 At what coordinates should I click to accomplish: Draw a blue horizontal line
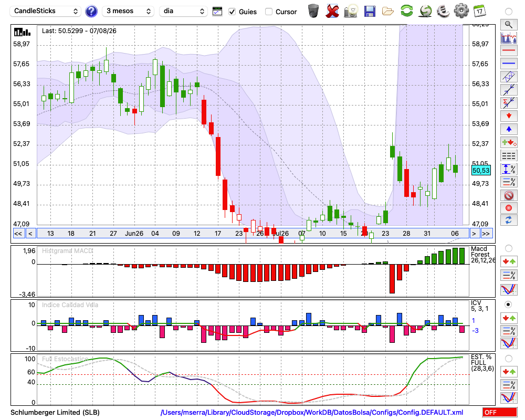point(509,64)
